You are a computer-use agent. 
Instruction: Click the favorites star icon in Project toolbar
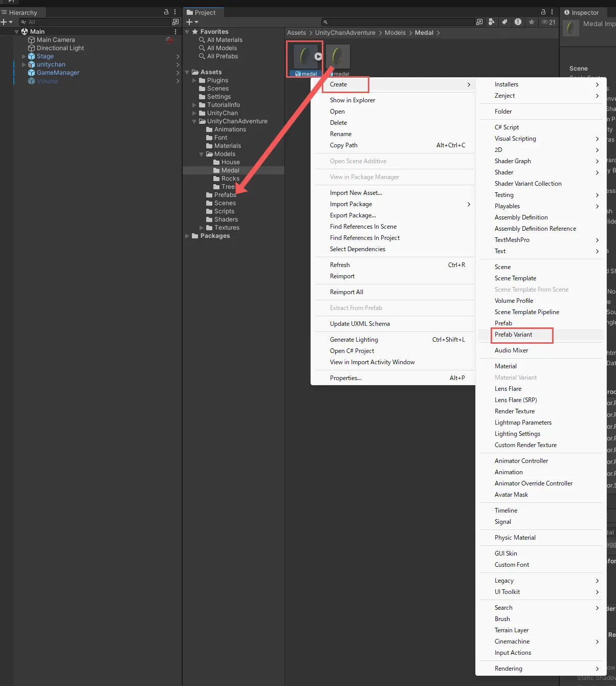(x=532, y=22)
